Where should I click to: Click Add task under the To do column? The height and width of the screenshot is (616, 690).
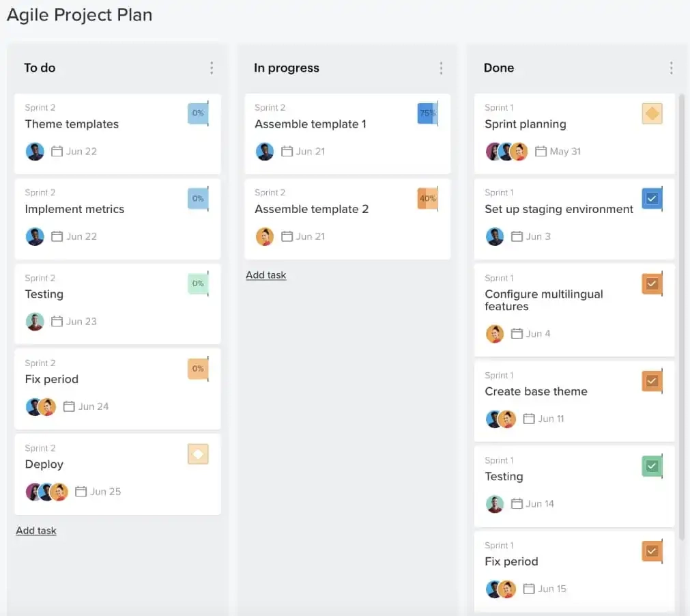pos(36,531)
